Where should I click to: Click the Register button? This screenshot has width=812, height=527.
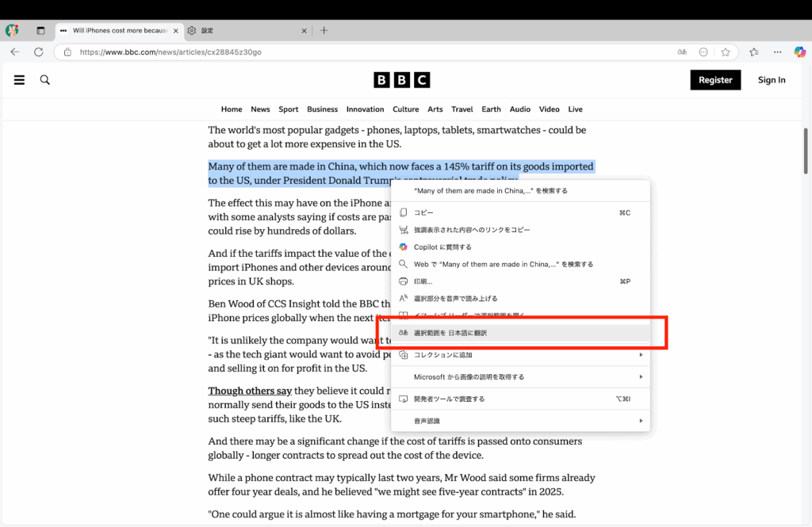point(715,80)
